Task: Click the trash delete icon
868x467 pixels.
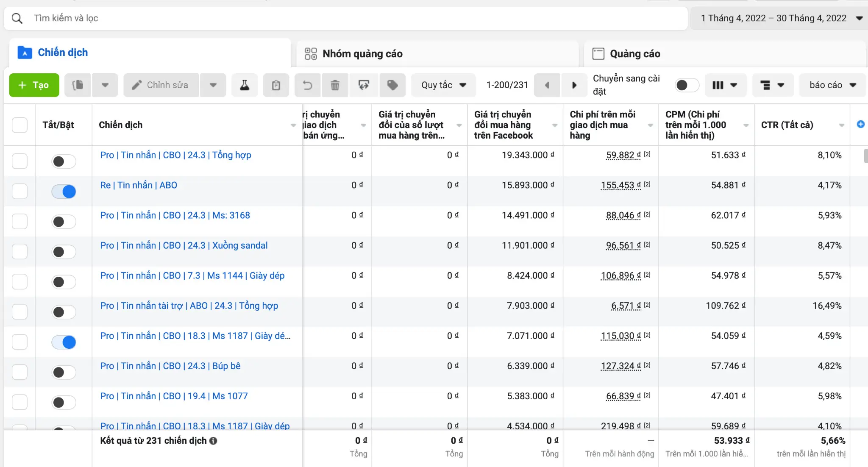Action: [x=335, y=85]
